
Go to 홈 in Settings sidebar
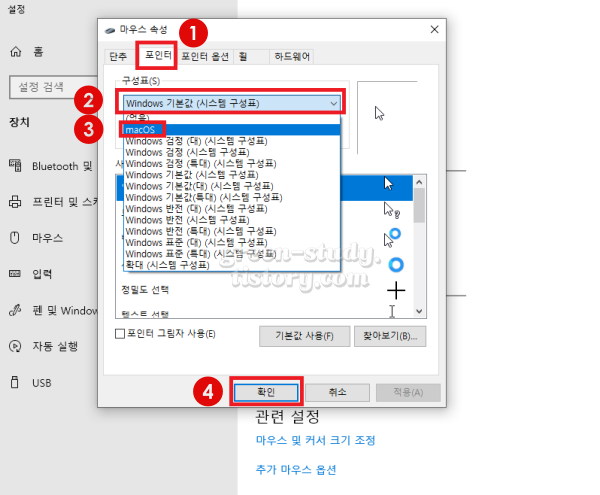(x=27, y=52)
